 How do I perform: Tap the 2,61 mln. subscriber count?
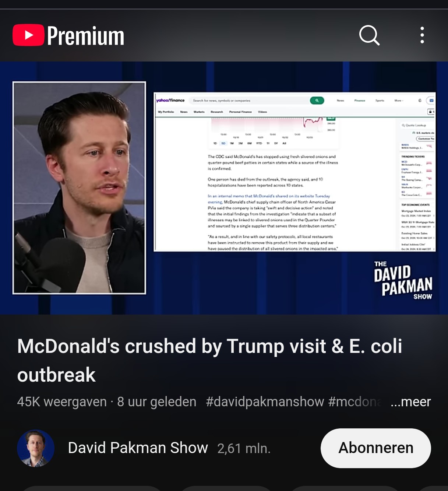(244, 449)
